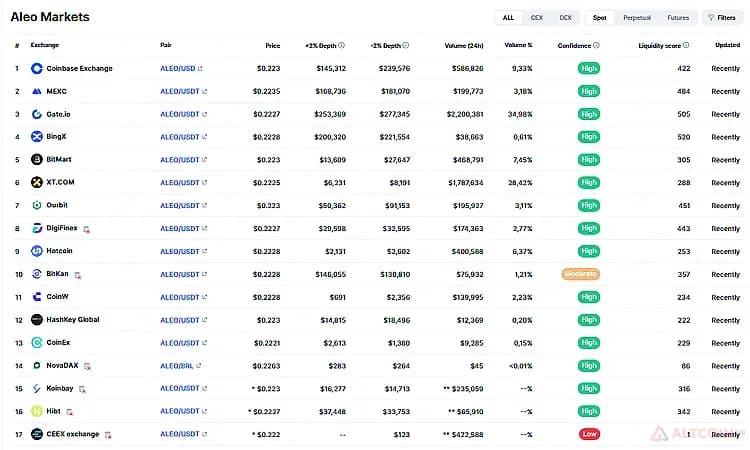Image resolution: width=750 pixels, height=450 pixels.
Task: Click the Liquidity score info icon
Action: (686, 45)
